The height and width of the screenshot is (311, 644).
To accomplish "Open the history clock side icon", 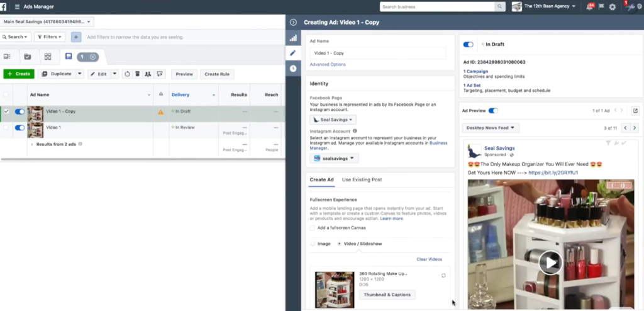I will pyautogui.click(x=293, y=69).
